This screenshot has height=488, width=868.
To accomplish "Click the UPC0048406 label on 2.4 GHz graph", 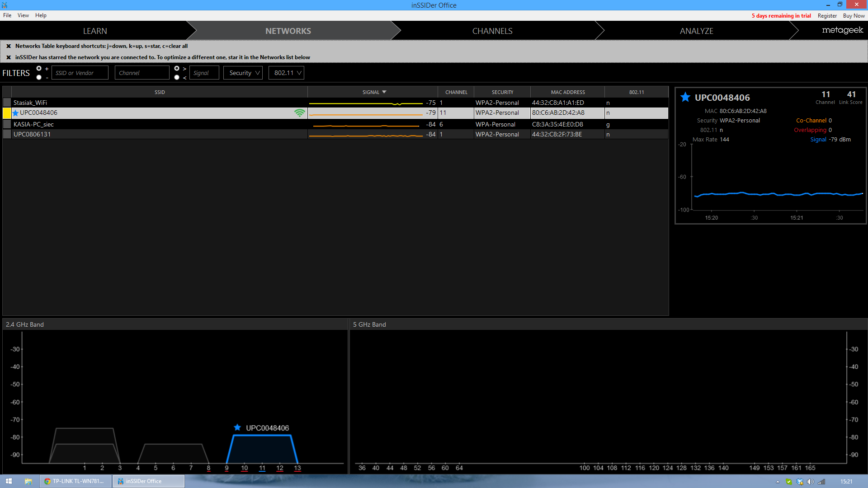I will [267, 428].
